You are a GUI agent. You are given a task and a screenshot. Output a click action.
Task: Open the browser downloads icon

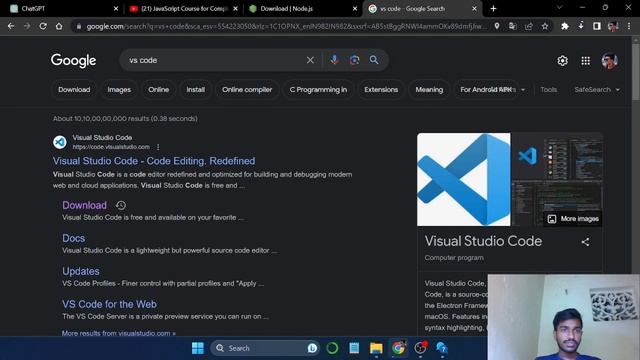click(581, 26)
